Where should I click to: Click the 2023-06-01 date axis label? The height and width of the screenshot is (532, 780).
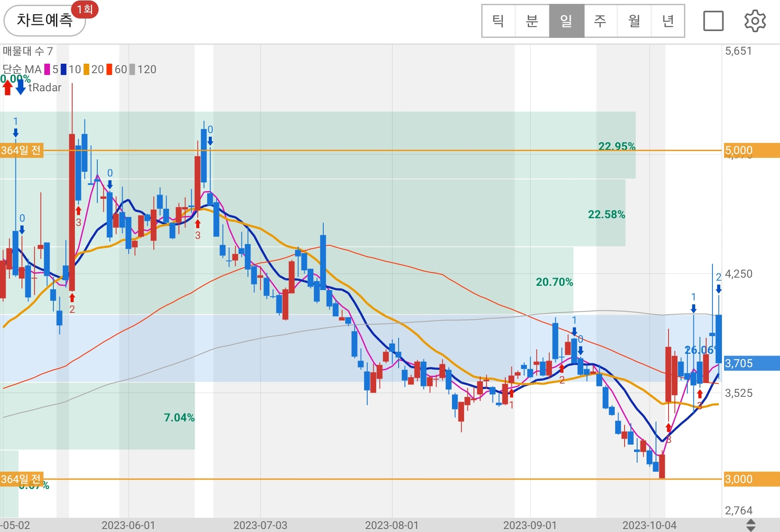[128, 525]
